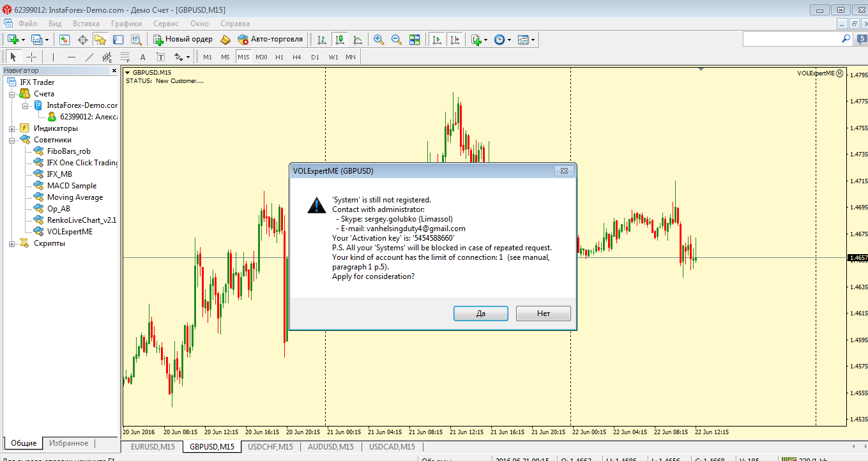The height and width of the screenshot is (461, 868).
Task: Open the Графики menu
Action: click(126, 24)
